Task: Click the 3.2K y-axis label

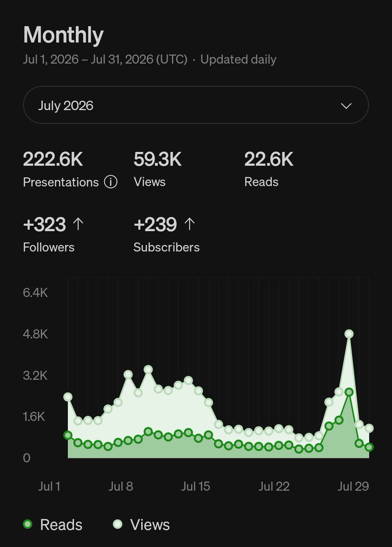Action: tap(36, 376)
